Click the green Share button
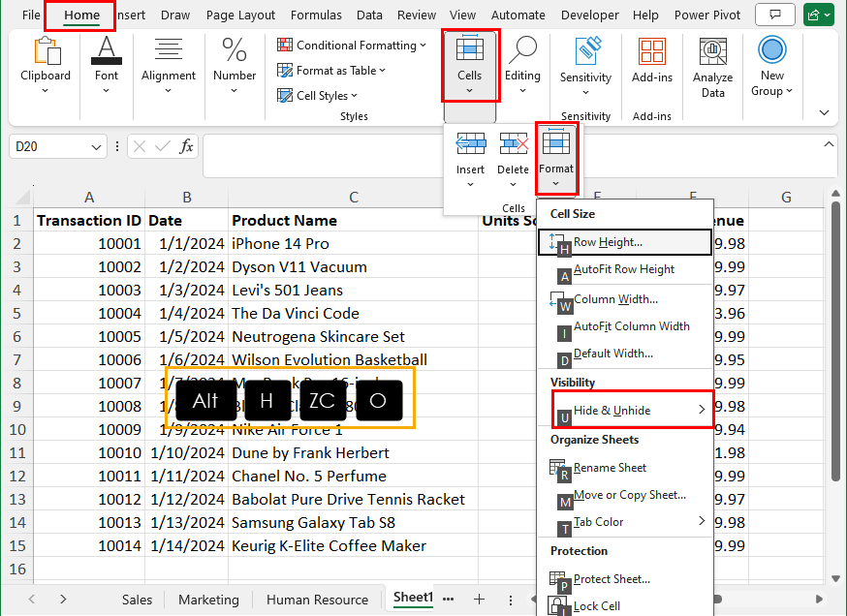 click(x=819, y=15)
